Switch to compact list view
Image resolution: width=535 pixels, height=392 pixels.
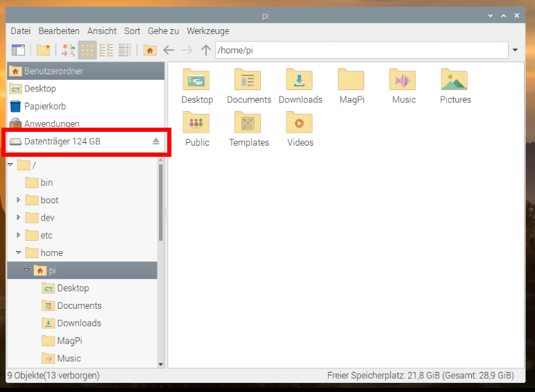coord(106,50)
